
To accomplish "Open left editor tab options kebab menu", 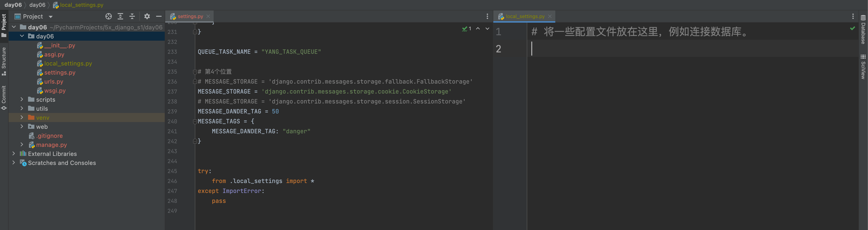I will [x=487, y=16].
